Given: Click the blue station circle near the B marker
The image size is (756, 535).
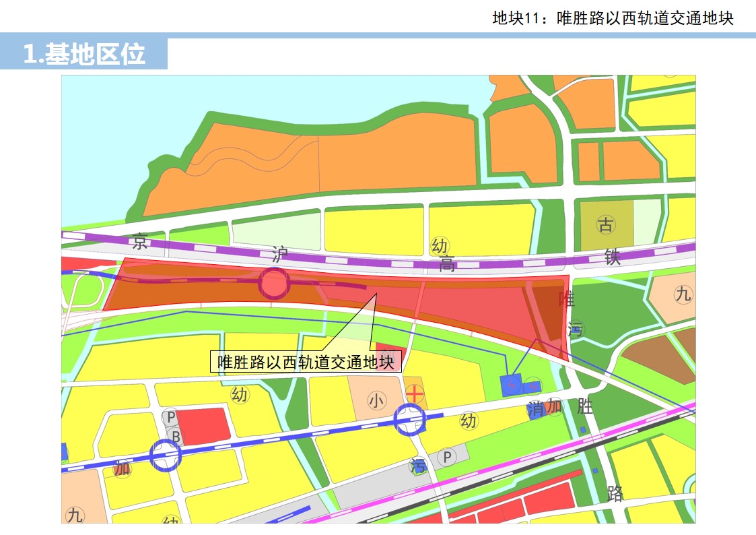Looking at the screenshot, I should [165, 455].
